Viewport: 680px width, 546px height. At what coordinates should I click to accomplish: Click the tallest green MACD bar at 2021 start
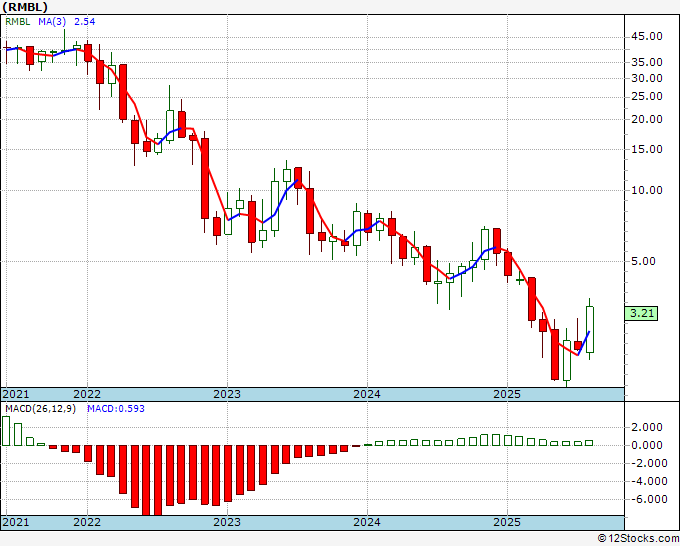pyautogui.click(x=6, y=431)
